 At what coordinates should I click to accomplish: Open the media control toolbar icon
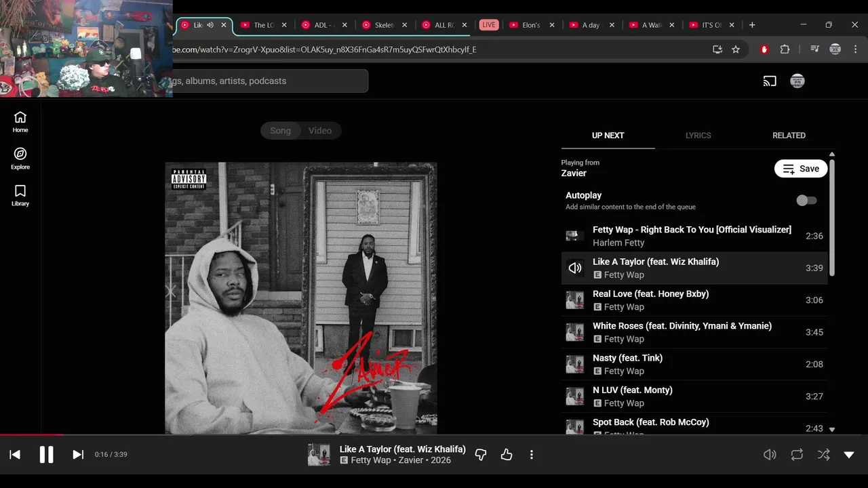(814, 49)
